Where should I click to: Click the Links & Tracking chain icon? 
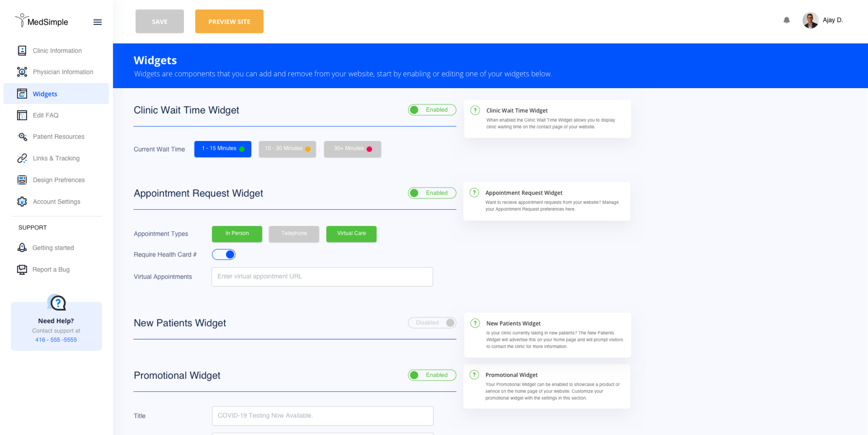(x=22, y=158)
